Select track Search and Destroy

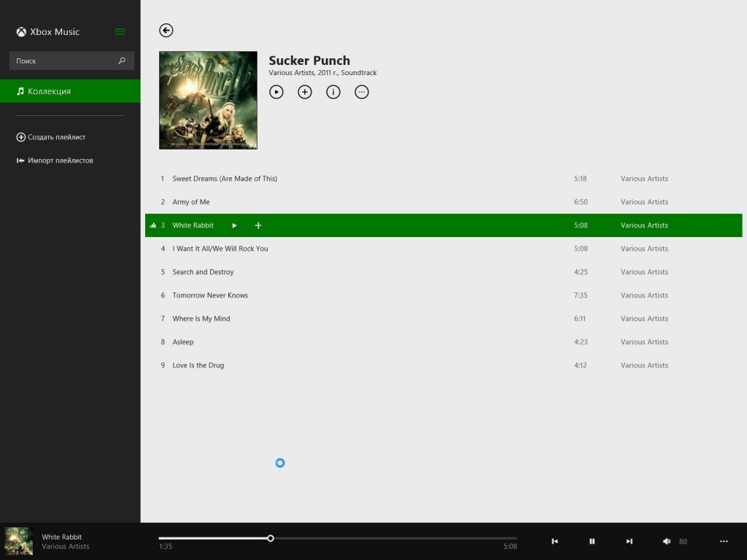click(444, 272)
